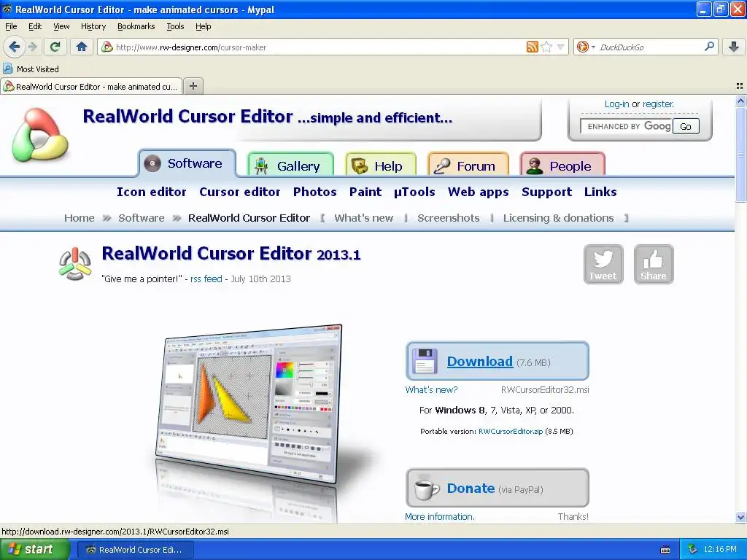The height and width of the screenshot is (560, 747).
Task: Click the Donate via PayPal button
Action: pos(498,488)
